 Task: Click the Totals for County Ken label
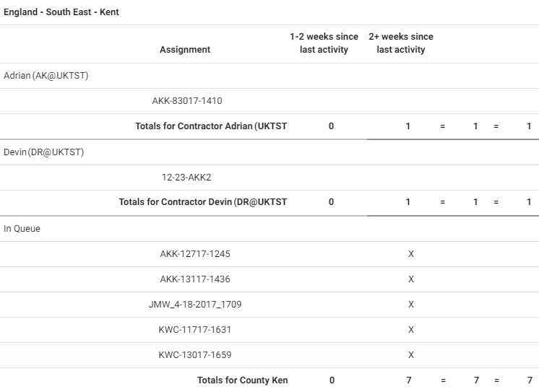243,380
